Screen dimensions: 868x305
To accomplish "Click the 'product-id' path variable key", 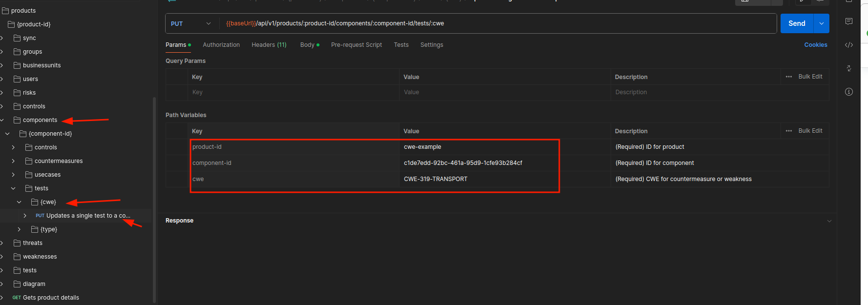I will coord(207,147).
